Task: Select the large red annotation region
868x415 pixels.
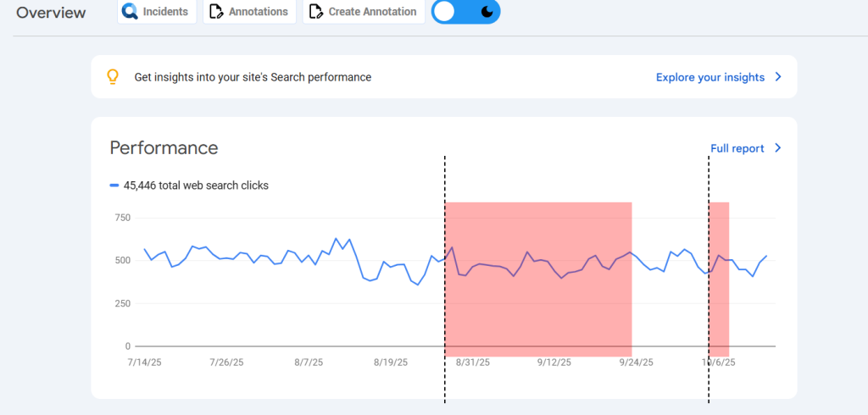Action: click(x=538, y=279)
